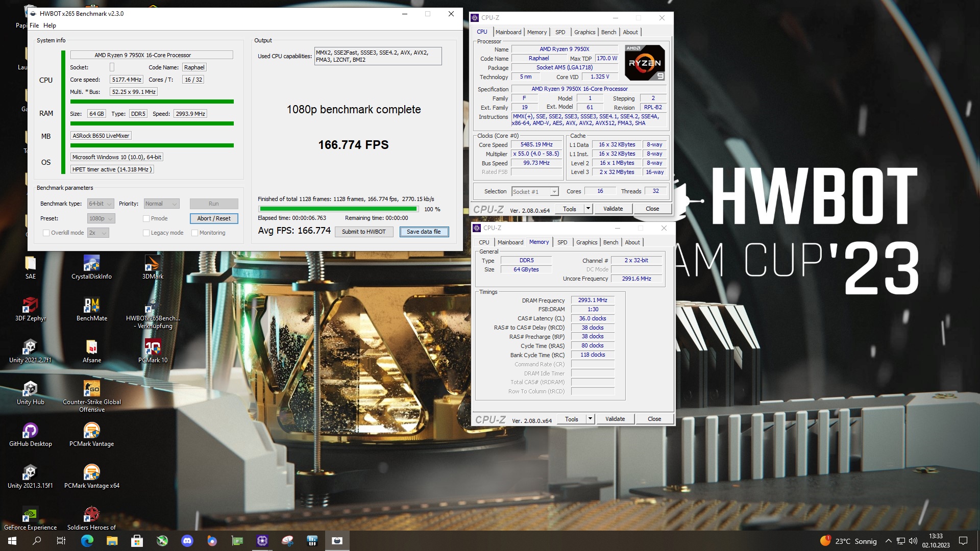The image size is (980, 551).
Task: Open the Overkill 2x multiplier dropdown
Action: (x=98, y=233)
